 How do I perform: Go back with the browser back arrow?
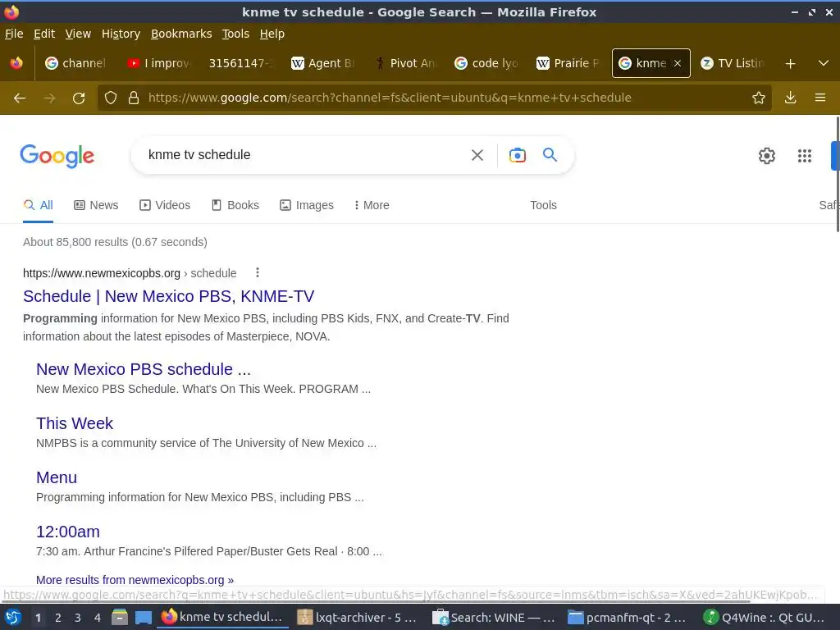pyautogui.click(x=20, y=98)
